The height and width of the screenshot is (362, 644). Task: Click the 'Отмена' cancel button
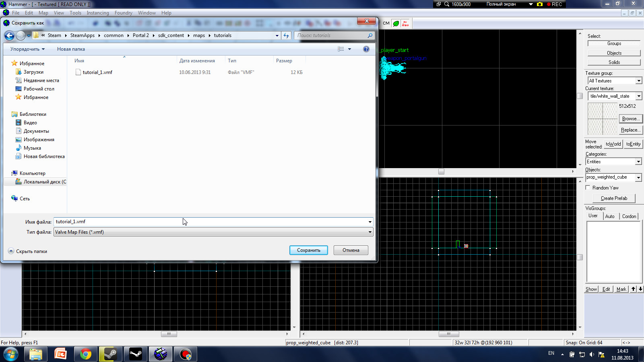(x=351, y=250)
